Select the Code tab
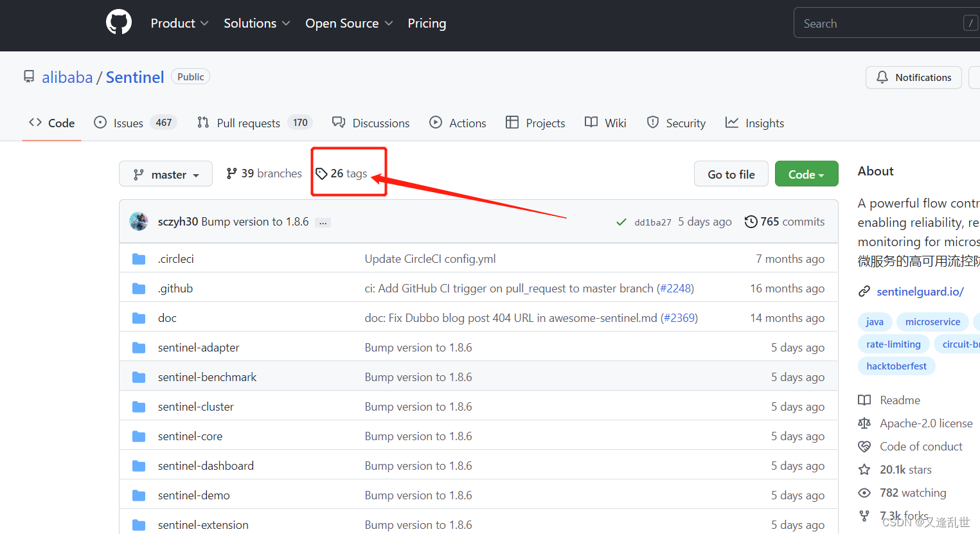Viewport: 980px width, 534px height. point(52,123)
